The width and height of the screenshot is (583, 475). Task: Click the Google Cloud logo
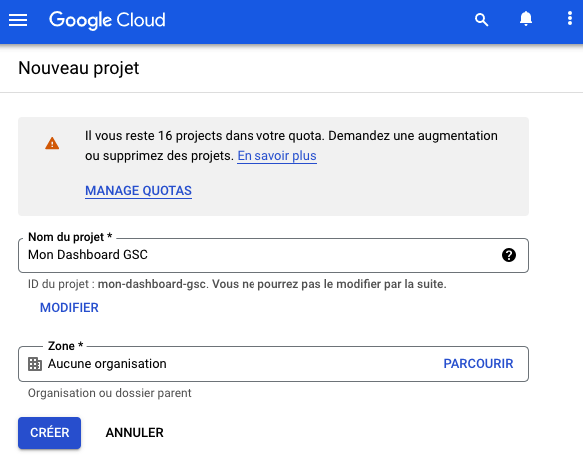(x=107, y=20)
